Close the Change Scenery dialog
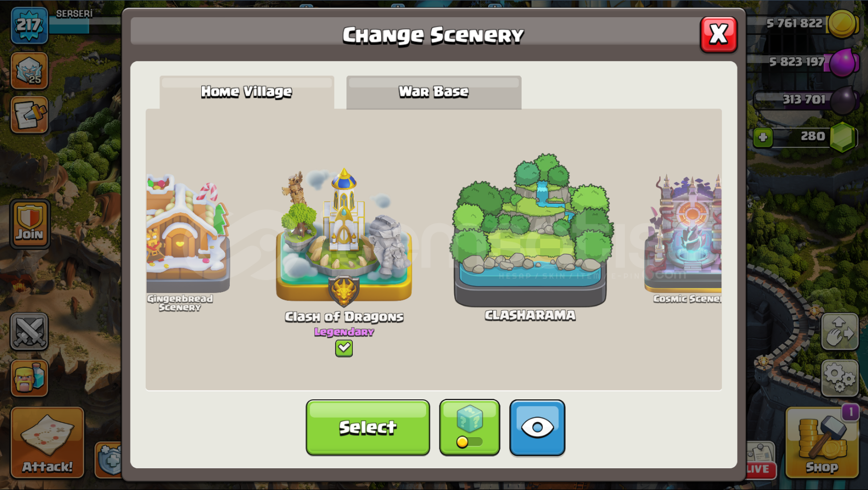Image resolution: width=868 pixels, height=490 pixels. tap(718, 34)
